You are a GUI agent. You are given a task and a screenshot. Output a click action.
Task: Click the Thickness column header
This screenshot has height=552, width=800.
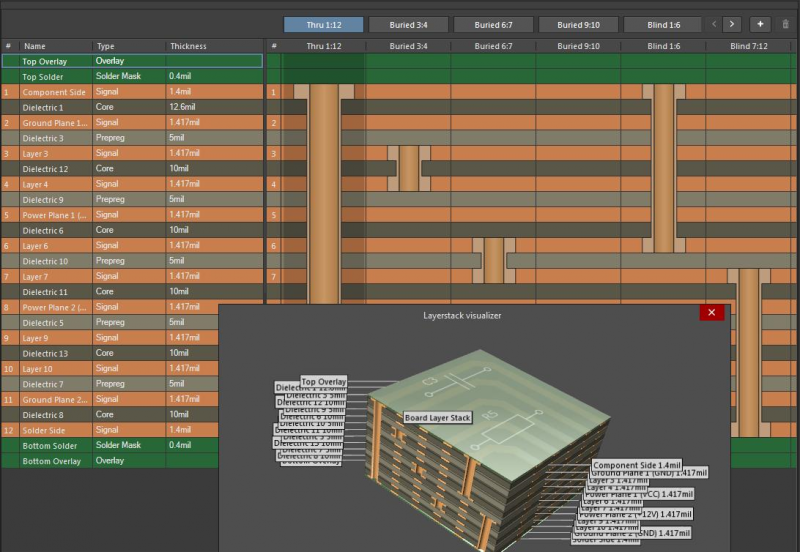[188, 46]
